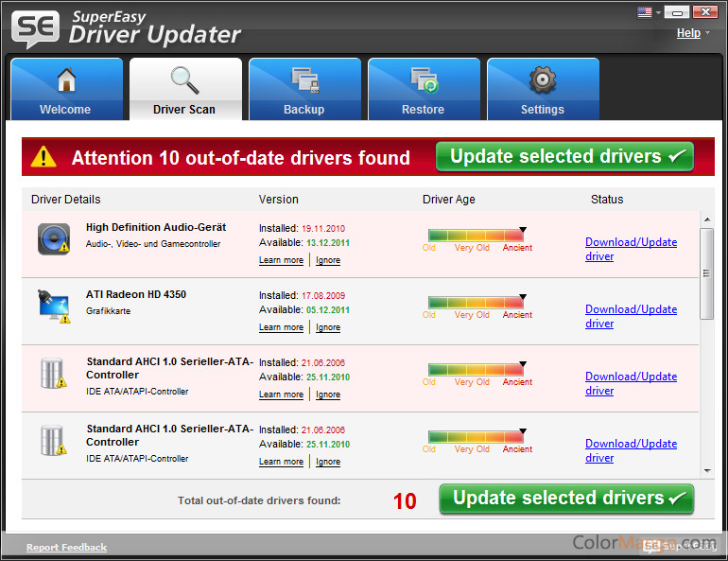Click top Update selected drivers button
Viewport: 728px width, 561px height.
pyautogui.click(x=564, y=156)
